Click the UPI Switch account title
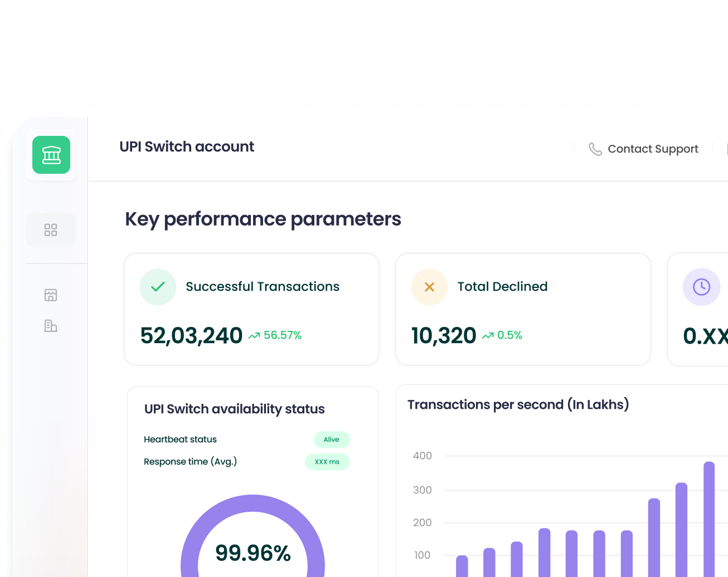 point(187,146)
